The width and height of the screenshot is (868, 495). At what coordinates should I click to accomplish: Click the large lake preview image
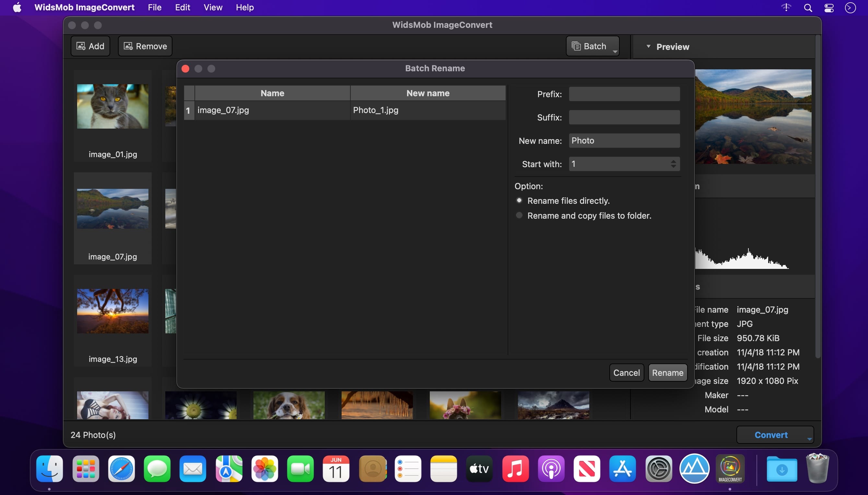tap(753, 117)
